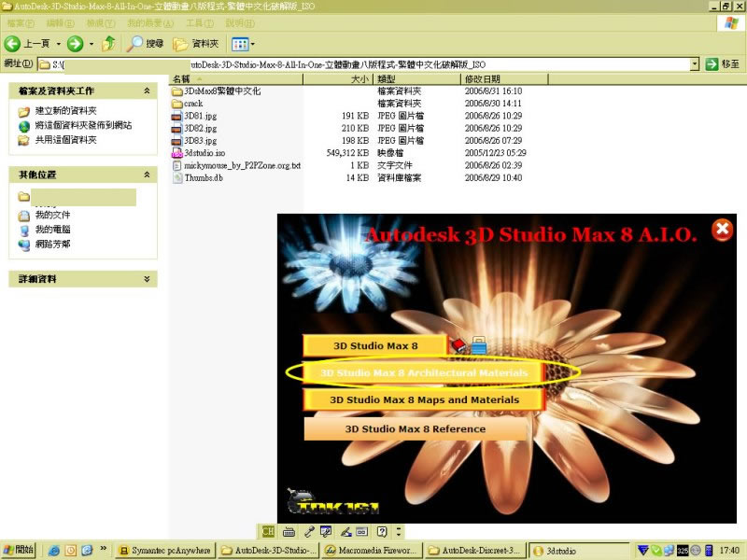Switch to AutoDesk-3D-Studio taskbar button
Screen dimensions: 747x560
pyautogui.click(x=270, y=551)
